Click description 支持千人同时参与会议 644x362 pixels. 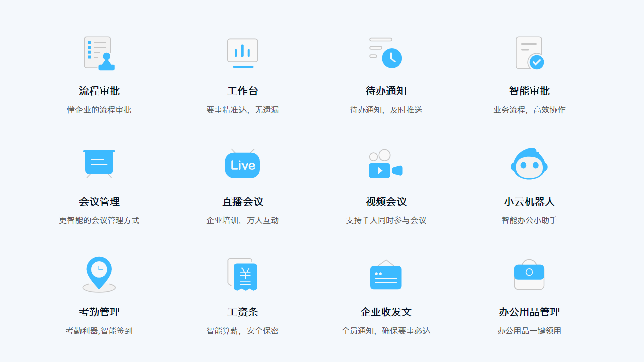[386, 220]
